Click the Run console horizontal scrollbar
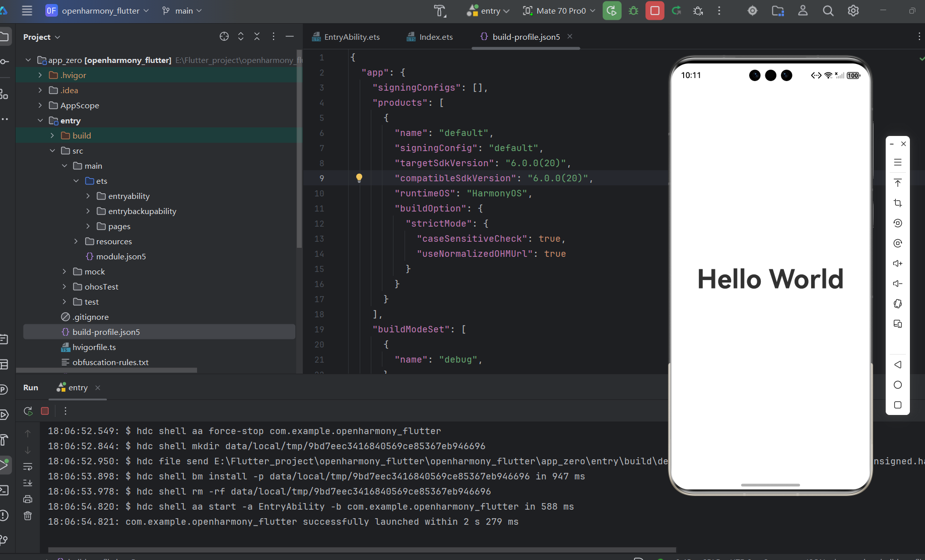 [x=362, y=550]
